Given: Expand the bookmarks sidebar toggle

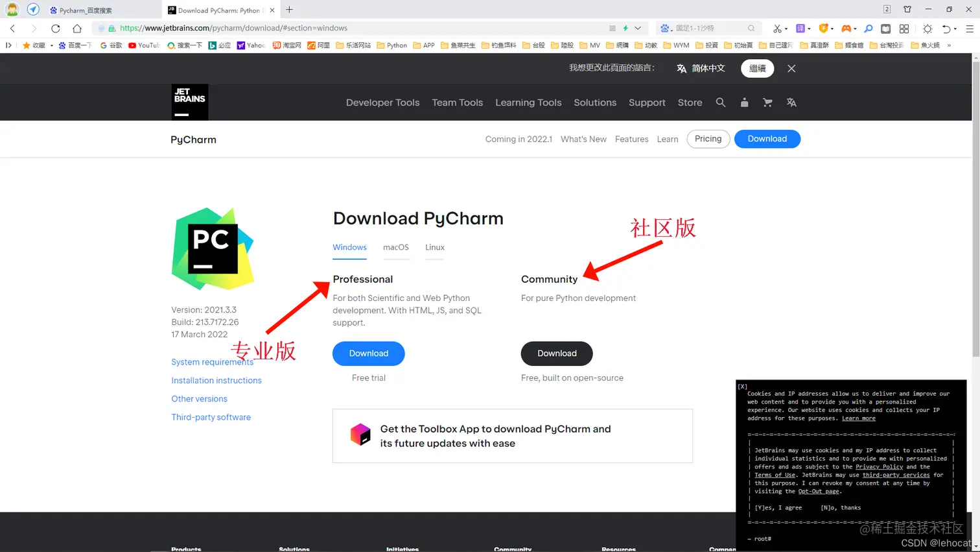Looking at the screenshot, I should (x=8, y=45).
